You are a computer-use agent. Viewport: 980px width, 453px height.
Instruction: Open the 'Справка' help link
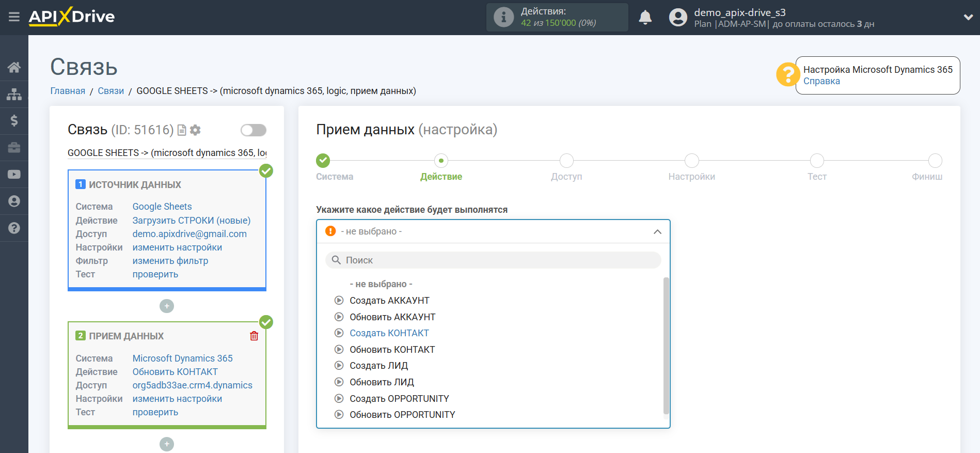(x=821, y=81)
